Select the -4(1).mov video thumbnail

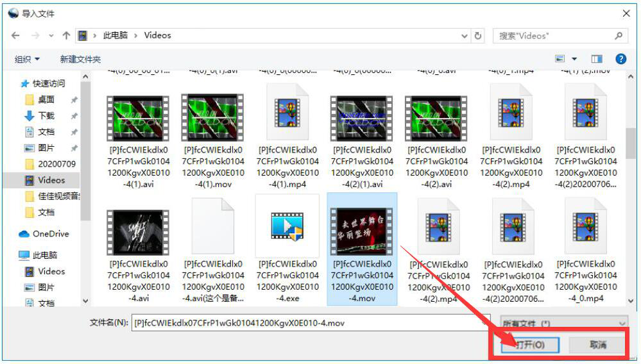coord(212,118)
